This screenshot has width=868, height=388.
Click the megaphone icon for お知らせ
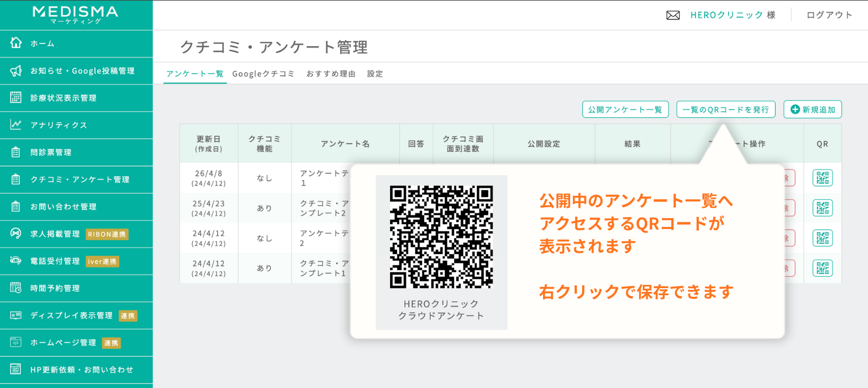click(16, 71)
